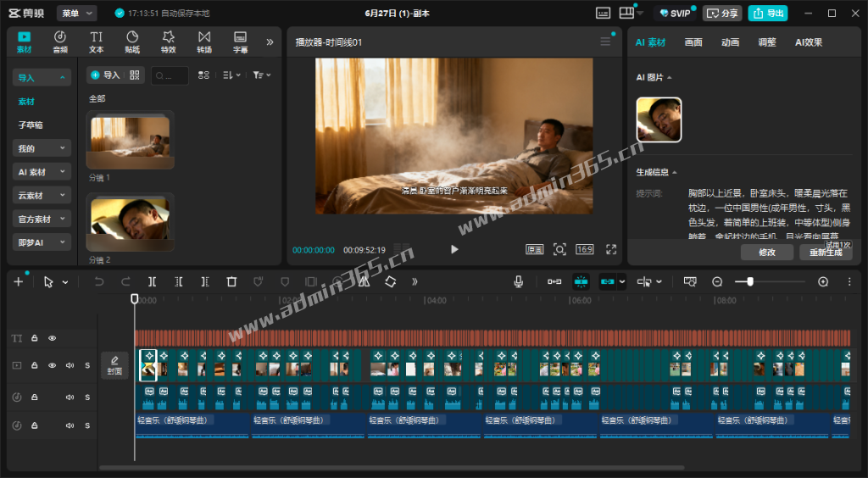This screenshot has width=868, height=478.
Task: Click the fit-timeline-to-window icon
Action: (690, 281)
